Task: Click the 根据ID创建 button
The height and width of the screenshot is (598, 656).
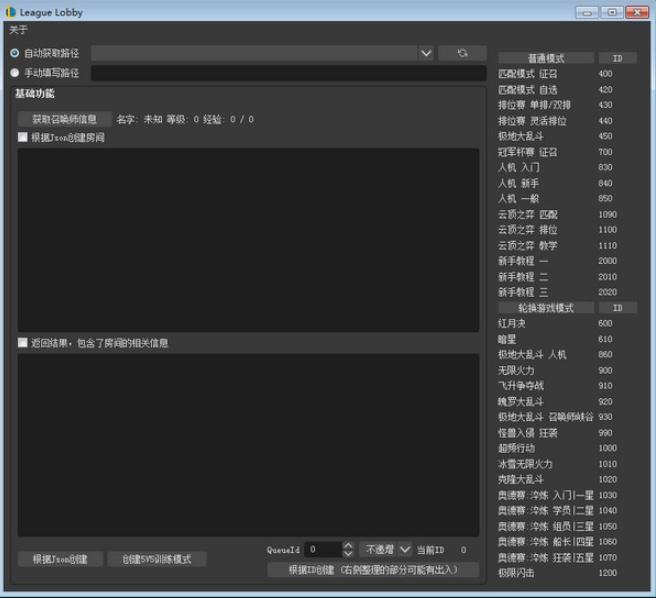Action: point(373,570)
